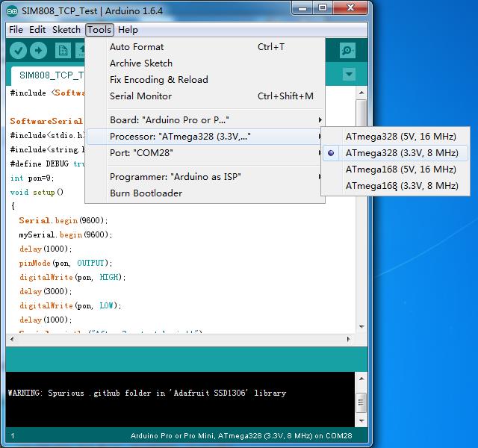Image resolution: width=478 pixels, height=448 pixels.
Task: Click the 'pinMode(pon, OUTPUT);' line
Action: [x=66, y=263]
